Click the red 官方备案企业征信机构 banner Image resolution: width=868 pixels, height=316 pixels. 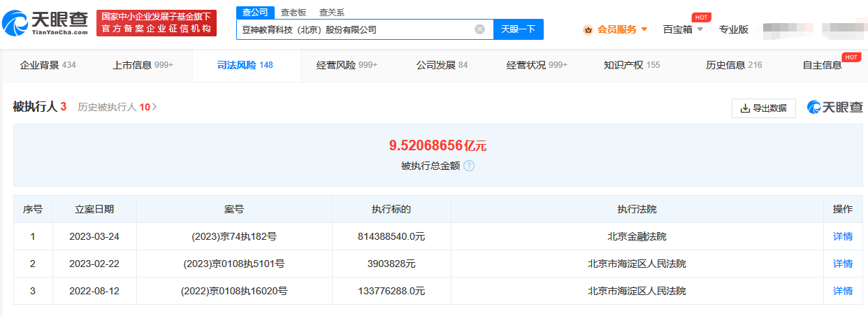(x=157, y=23)
